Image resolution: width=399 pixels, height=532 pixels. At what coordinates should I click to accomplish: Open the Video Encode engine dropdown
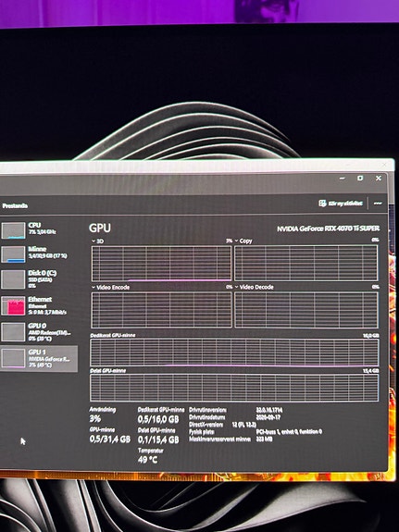pos(94,288)
